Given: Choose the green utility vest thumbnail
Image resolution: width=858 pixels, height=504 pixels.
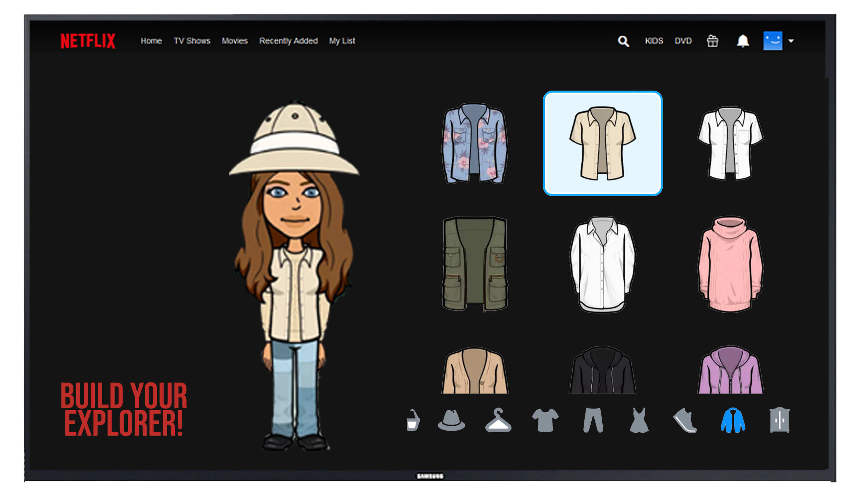Looking at the screenshot, I should (475, 264).
